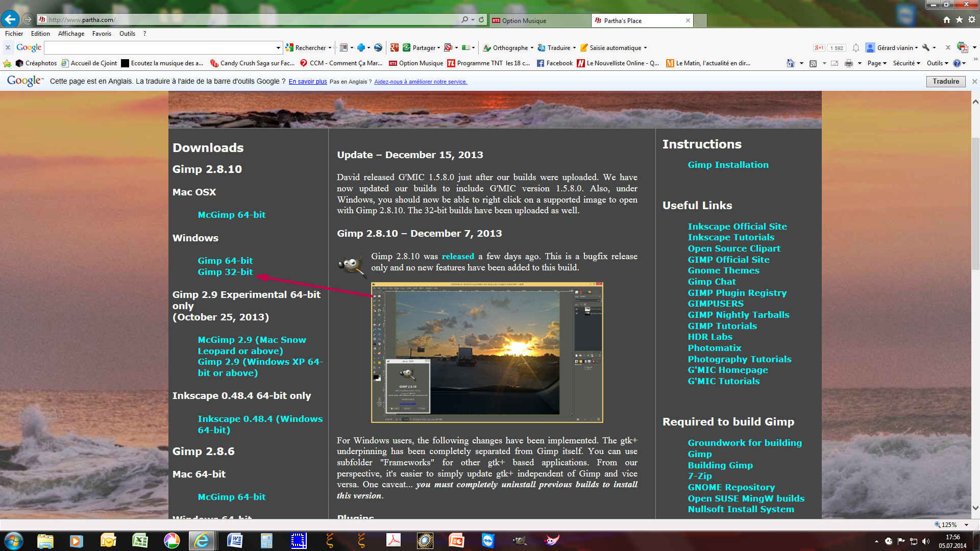Close the Google translate notification bar
Screen dimensions: 980x551
pyautogui.click(x=974, y=81)
